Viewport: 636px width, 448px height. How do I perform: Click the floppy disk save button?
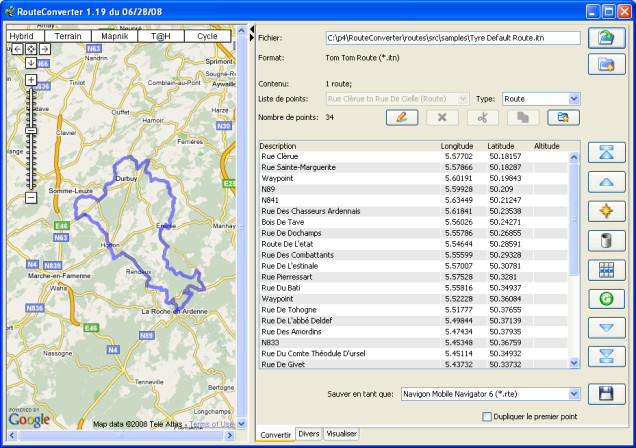point(606,394)
